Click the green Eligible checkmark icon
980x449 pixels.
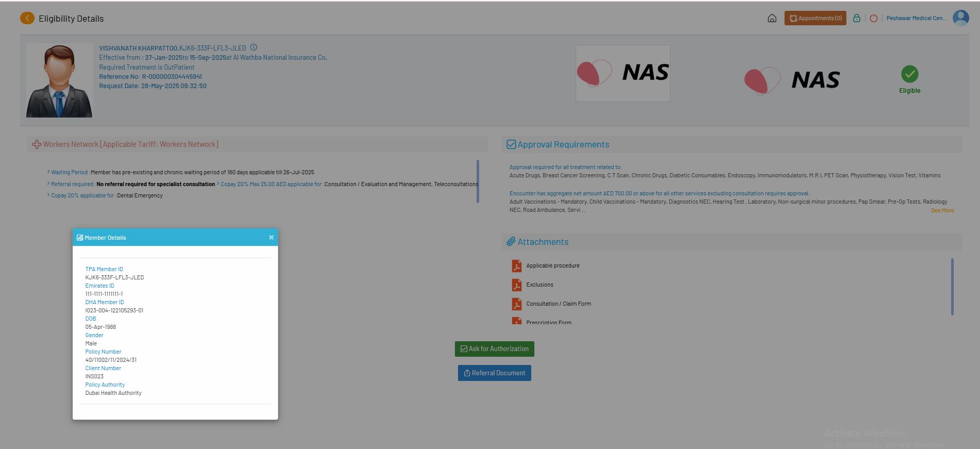point(910,74)
